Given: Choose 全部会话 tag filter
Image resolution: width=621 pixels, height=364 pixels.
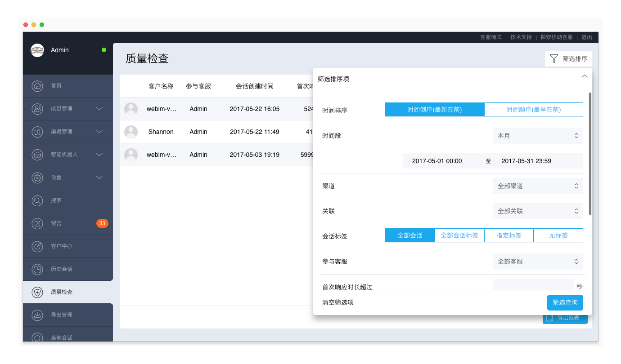Looking at the screenshot, I should point(410,235).
